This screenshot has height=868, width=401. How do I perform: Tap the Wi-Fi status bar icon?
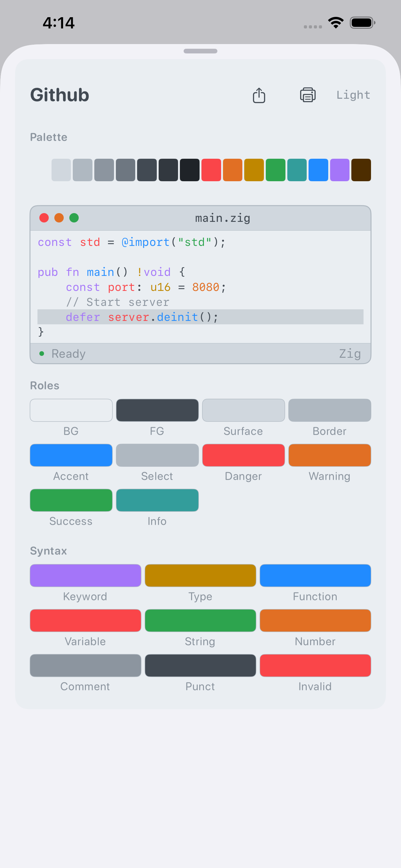(336, 22)
